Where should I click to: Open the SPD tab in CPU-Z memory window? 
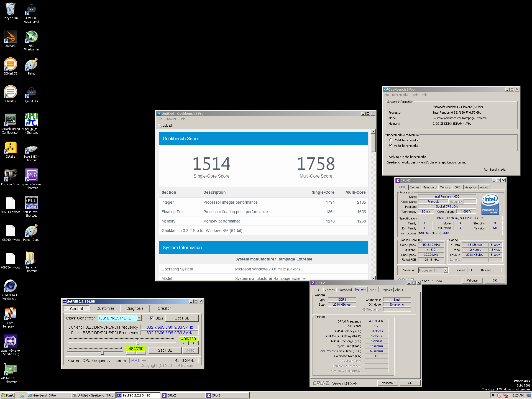tap(373, 290)
